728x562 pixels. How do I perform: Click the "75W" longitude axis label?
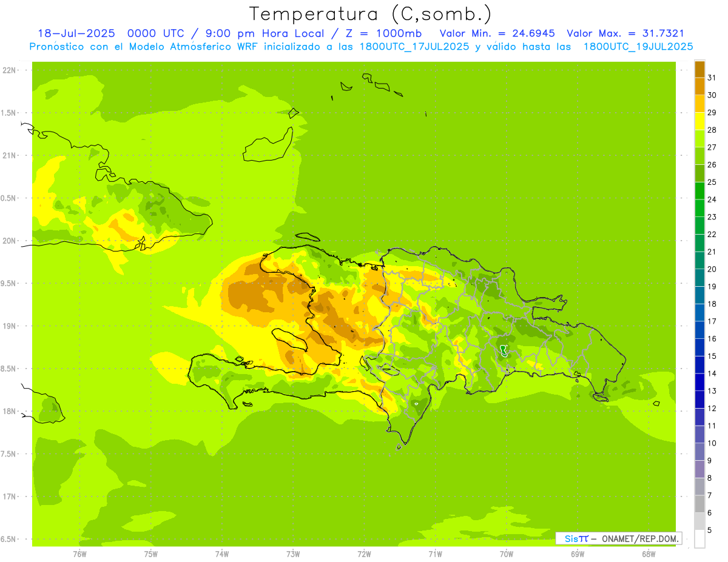point(150,554)
